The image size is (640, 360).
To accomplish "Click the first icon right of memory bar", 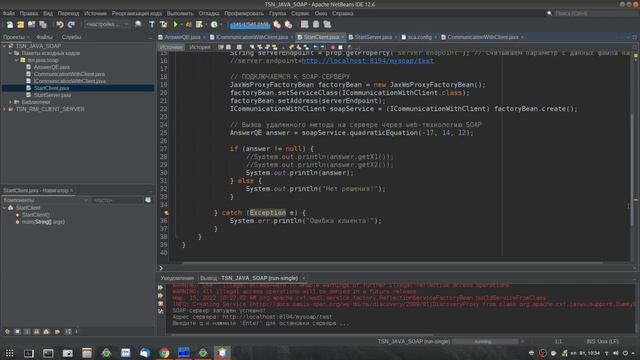I will pos(277,24).
